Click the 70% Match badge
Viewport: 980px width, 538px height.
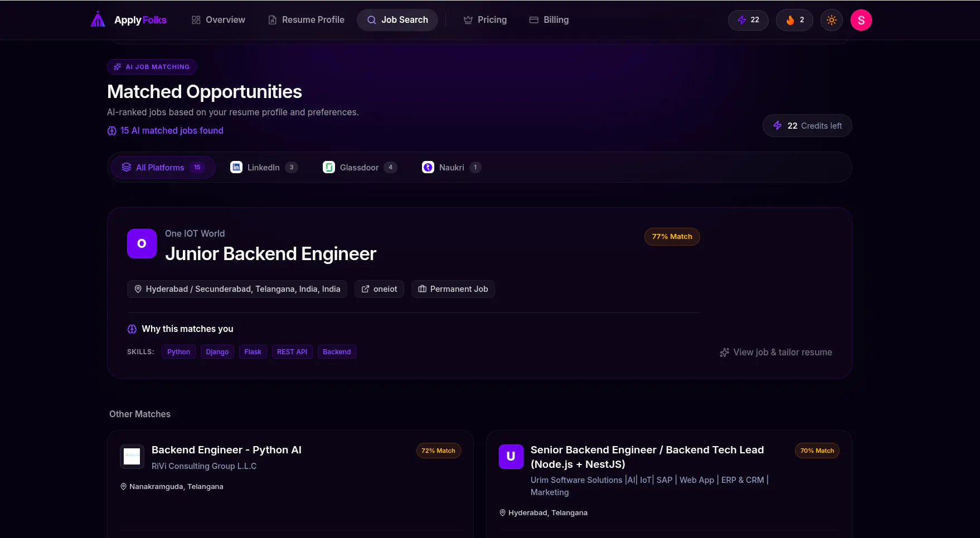(x=817, y=451)
